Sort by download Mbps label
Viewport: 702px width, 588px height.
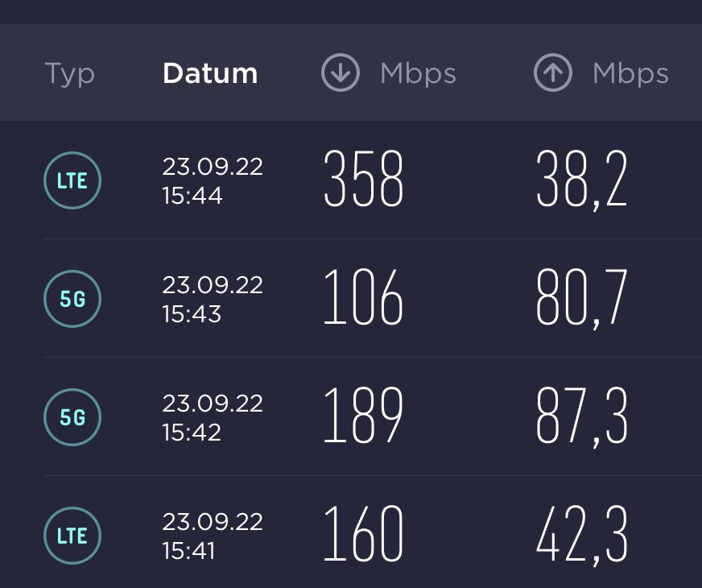coord(418,74)
